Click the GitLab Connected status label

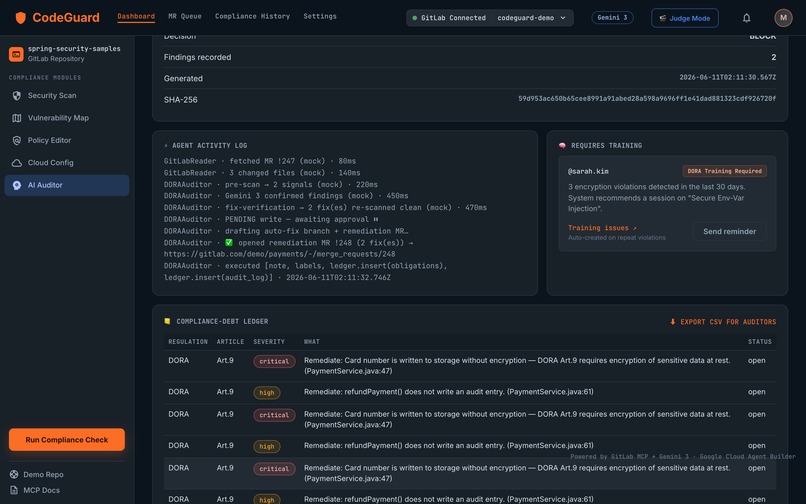pos(453,18)
